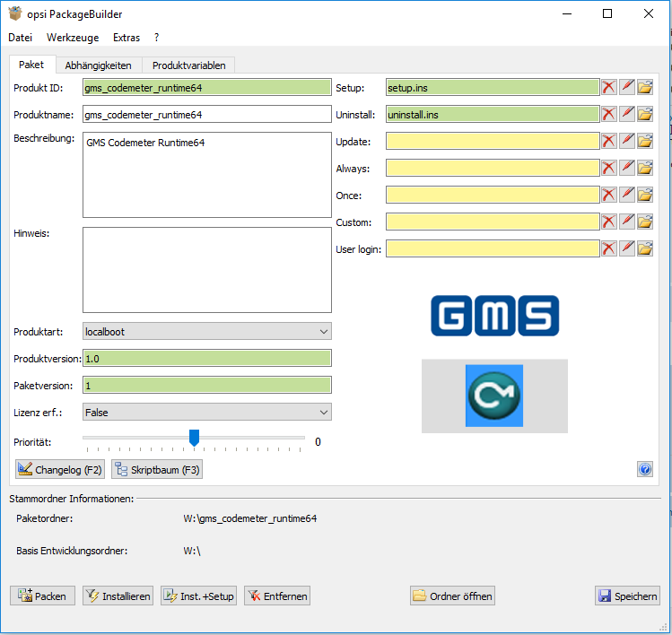Click in the Hinweis text area
672x635 pixels.
click(x=207, y=270)
